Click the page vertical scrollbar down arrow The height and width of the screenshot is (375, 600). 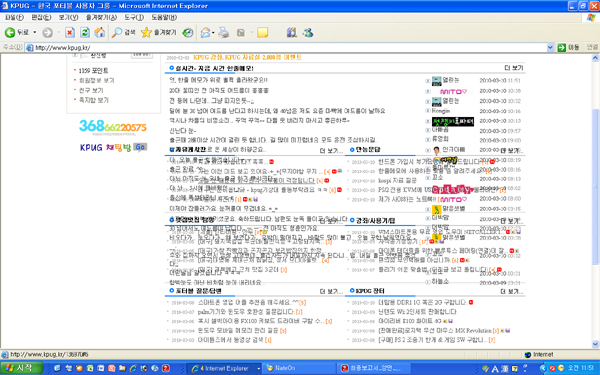coord(595,344)
